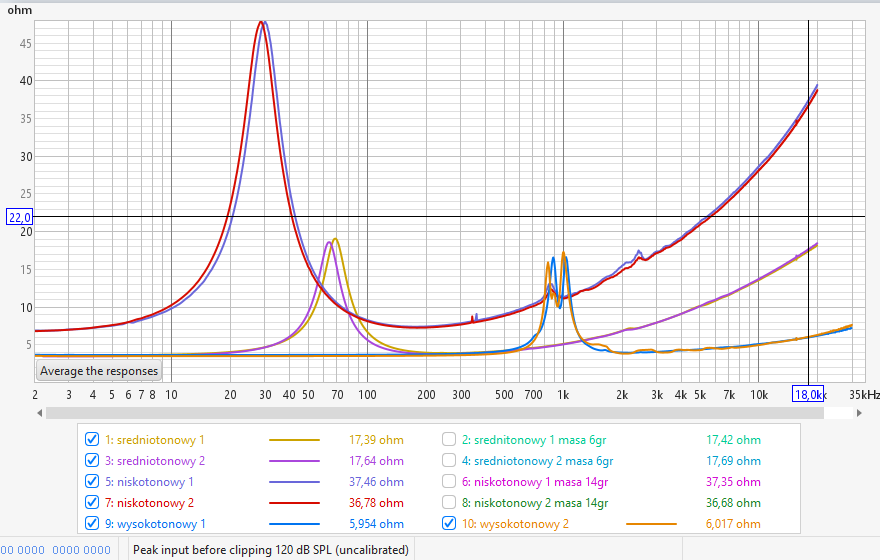Click the purple line sample for sredniotonowy 2
880x560 pixels.
294,461
